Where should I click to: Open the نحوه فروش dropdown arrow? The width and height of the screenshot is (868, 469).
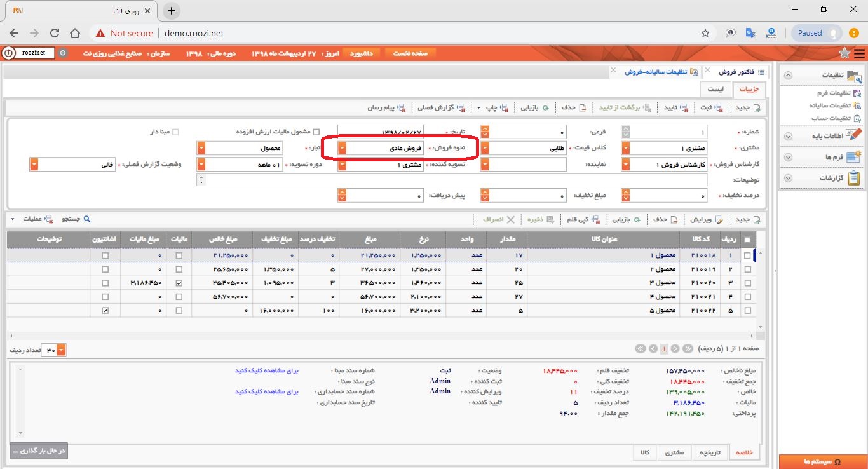click(342, 148)
